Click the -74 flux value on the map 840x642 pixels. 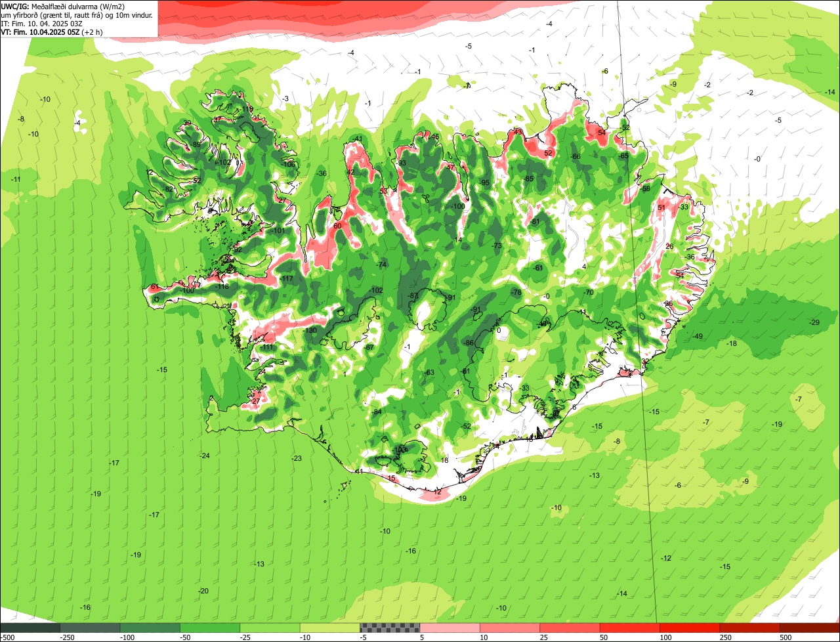click(x=381, y=265)
